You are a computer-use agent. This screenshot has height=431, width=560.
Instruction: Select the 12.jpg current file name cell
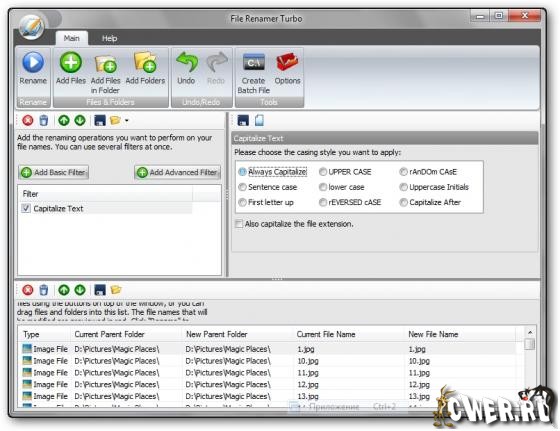click(308, 385)
